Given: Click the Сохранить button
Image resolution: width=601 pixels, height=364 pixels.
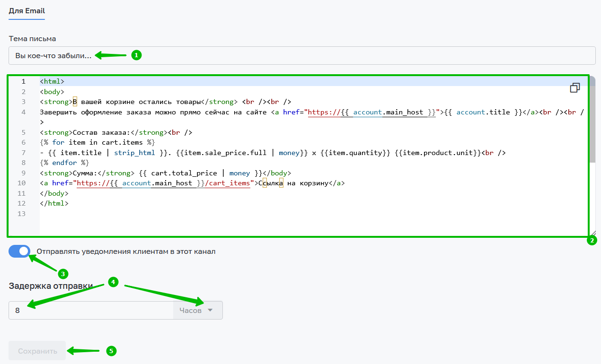Looking at the screenshot, I should pyautogui.click(x=37, y=351).
